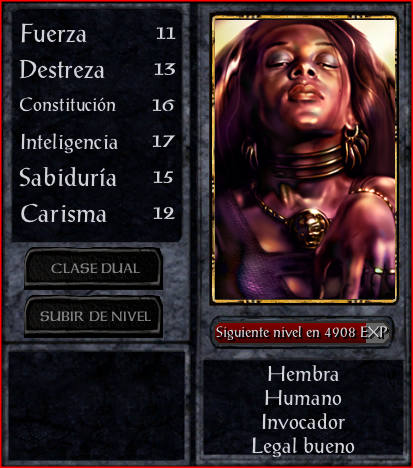
Task: Select the Carisma attribute label
Action: (x=64, y=213)
